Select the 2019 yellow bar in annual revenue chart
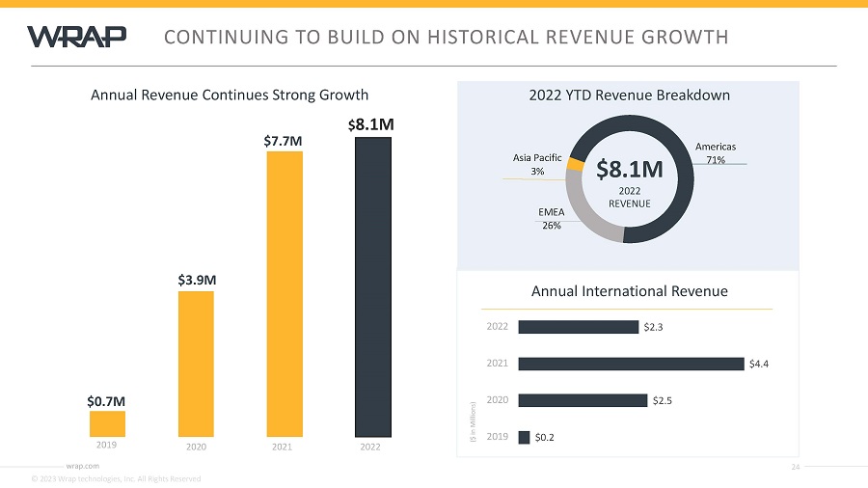This screenshot has height=488, width=868. point(107,423)
